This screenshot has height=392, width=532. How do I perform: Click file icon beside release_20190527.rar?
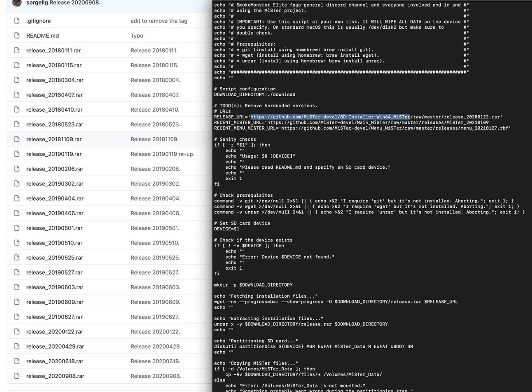[x=16, y=272]
